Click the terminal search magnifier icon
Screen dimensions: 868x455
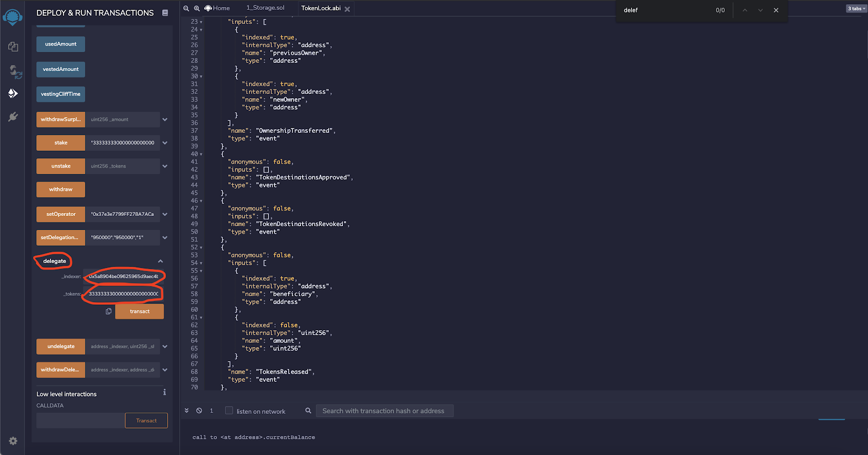(x=308, y=411)
